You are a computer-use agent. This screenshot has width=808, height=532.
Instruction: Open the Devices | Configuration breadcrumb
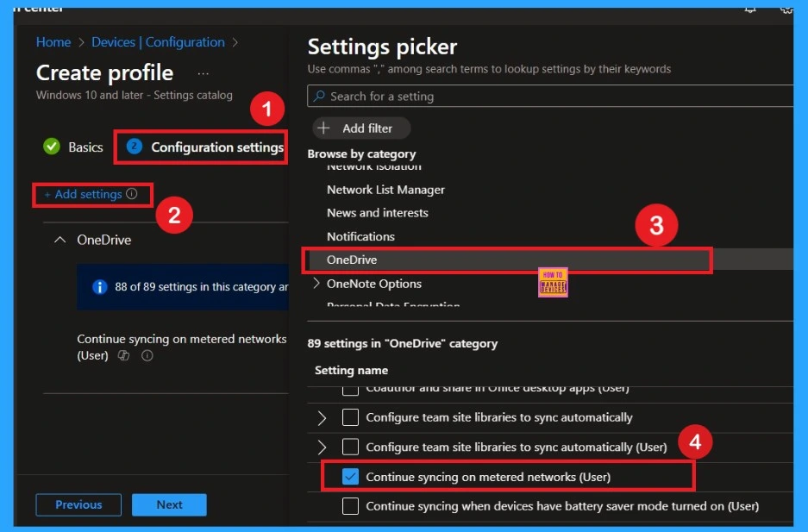pos(158,42)
